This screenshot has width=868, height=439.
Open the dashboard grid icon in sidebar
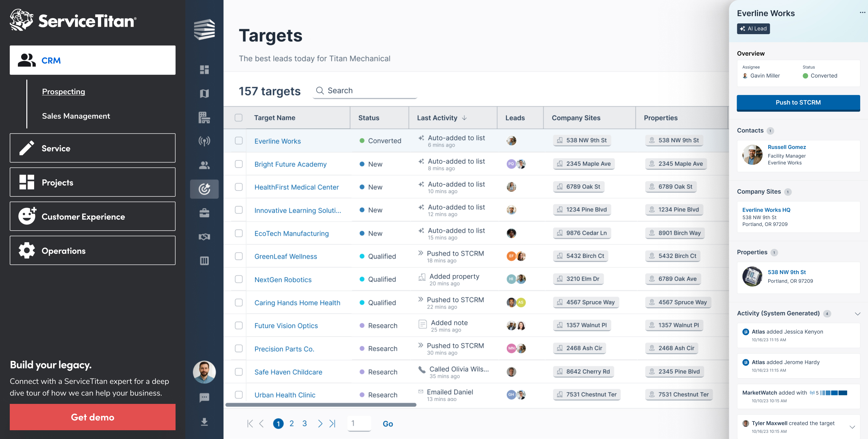click(x=204, y=70)
